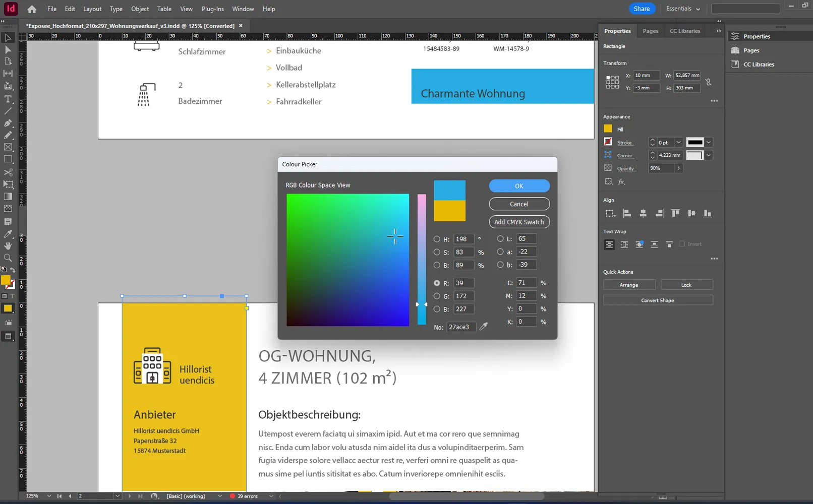Select the RGB B blue radio button
Screen dimensions: 813x504
click(x=437, y=309)
